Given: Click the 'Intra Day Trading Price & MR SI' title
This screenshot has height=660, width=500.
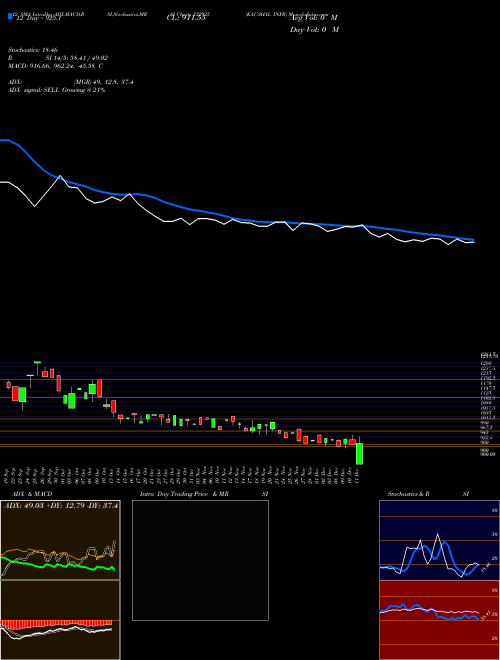Looking at the screenshot, I should [x=204, y=494].
